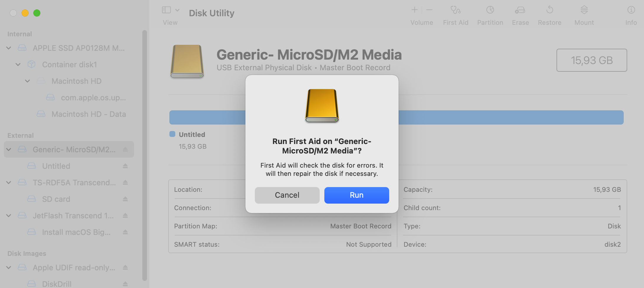644x288 pixels.
Task: Click the sidebar vertical scrollbar
Action: coord(144,155)
